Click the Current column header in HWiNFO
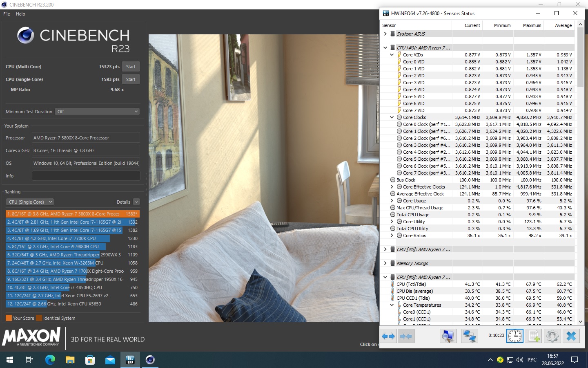This screenshot has width=588, height=368. 467,25
